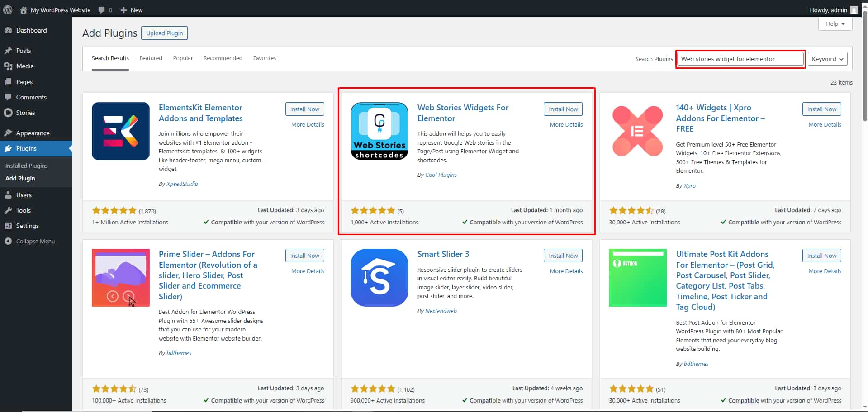Click the Pages icon in sidebar
The height and width of the screenshot is (412, 868).
click(x=8, y=82)
